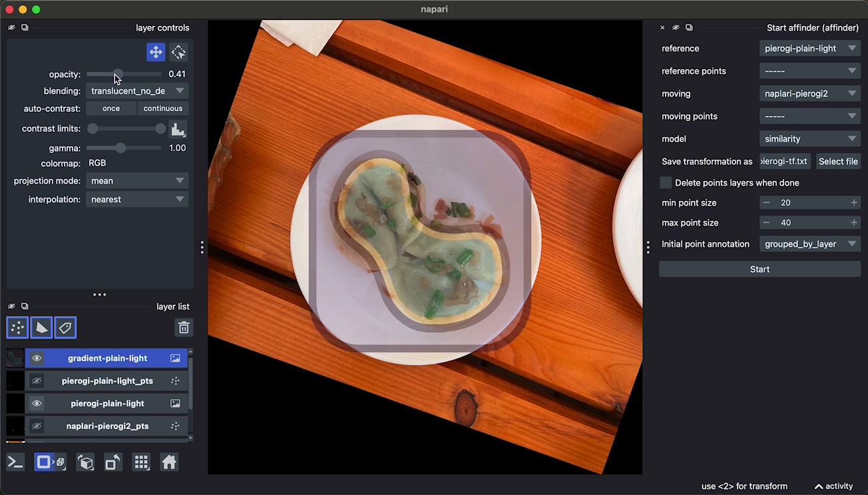Float the layer controls panel
Viewport: 868px width, 495px height.
click(25, 28)
